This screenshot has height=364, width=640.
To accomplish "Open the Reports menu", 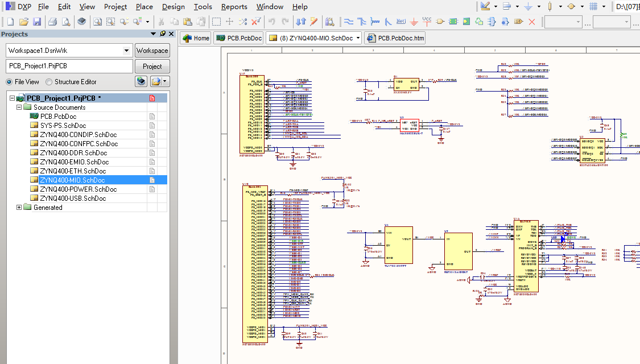I will tap(234, 6).
